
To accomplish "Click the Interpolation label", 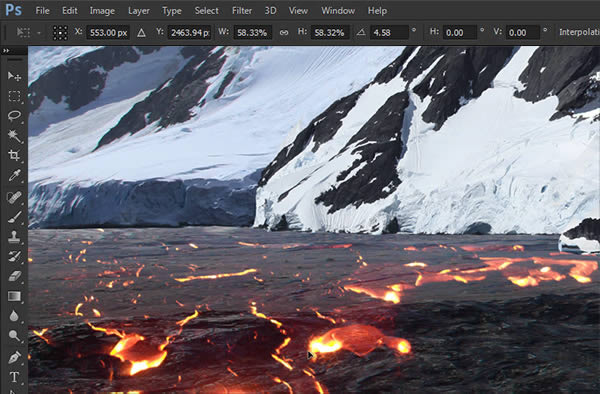I will (x=579, y=32).
